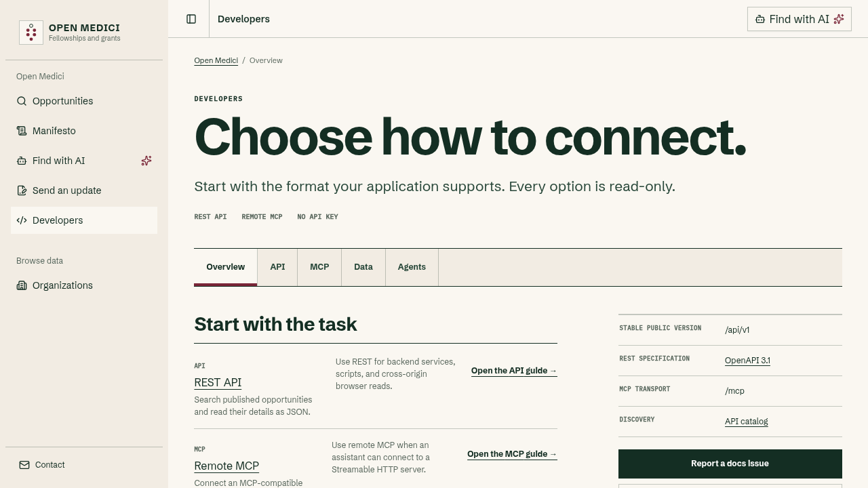Image resolution: width=868 pixels, height=488 pixels.
Task: Select the Overview tab
Action: pos(225,267)
